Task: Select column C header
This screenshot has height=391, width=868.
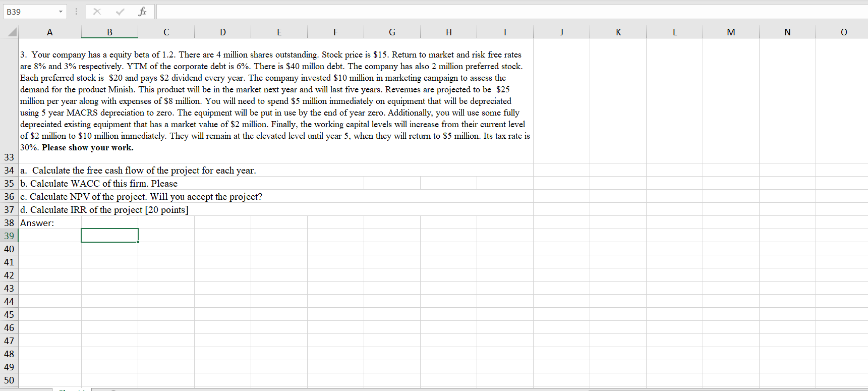Action: [166, 32]
